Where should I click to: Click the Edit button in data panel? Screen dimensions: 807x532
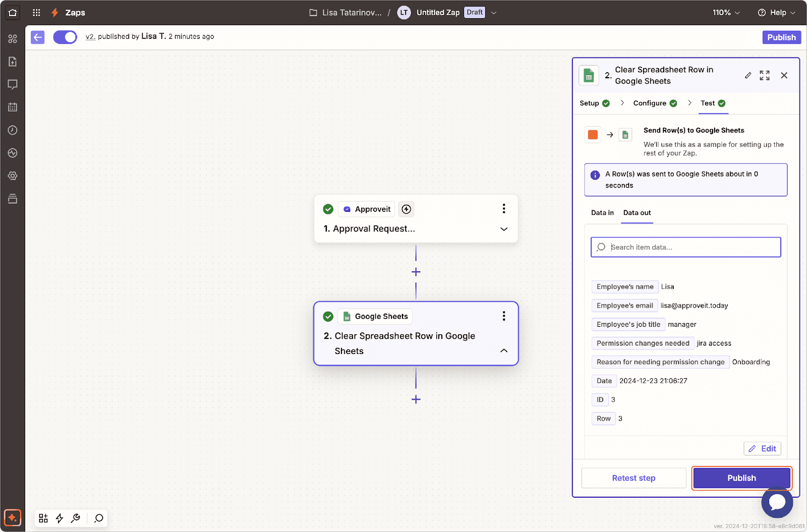coord(762,449)
